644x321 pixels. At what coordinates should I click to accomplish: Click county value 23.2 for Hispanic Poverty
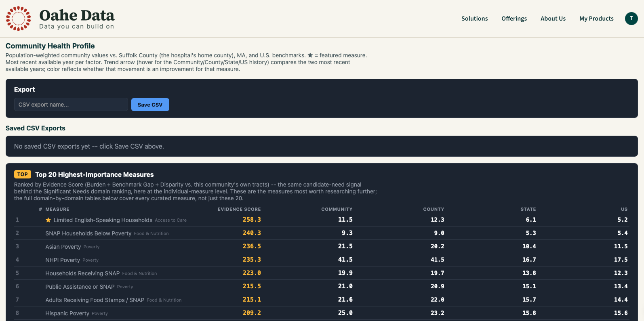pos(438,313)
